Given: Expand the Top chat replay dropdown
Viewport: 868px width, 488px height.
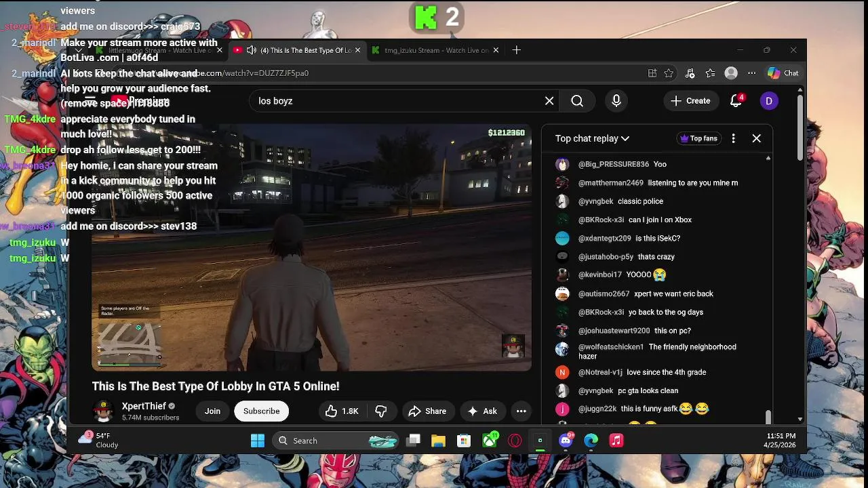Looking at the screenshot, I should 592,138.
